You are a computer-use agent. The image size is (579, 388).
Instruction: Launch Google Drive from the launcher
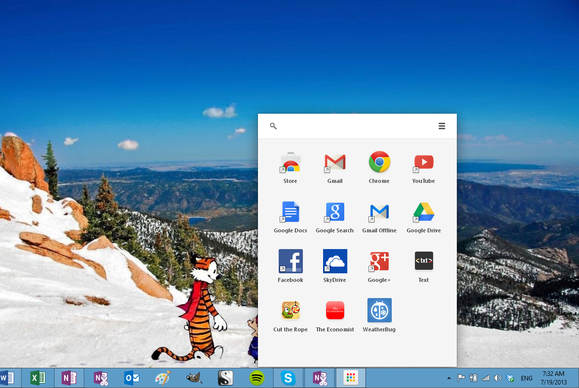click(x=424, y=217)
